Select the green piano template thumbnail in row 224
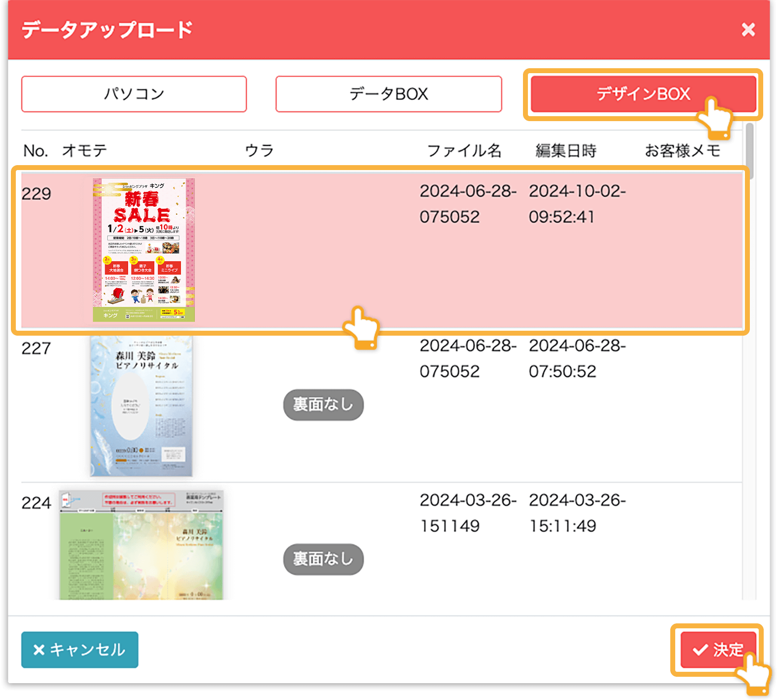Screen dimensions: 781x700 141,545
